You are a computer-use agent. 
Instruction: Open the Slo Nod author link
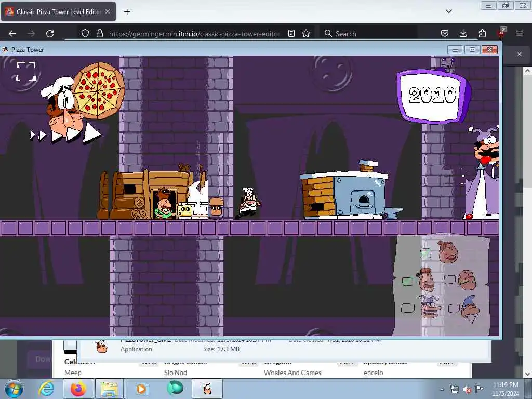pos(176,373)
